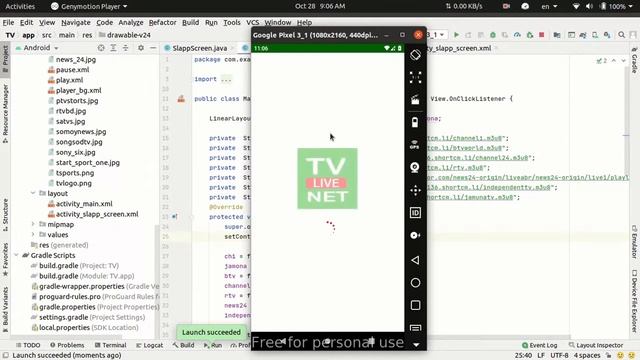Viewport: 640px width, 360px height.
Task: Stop the running app red square
Action: [x=542, y=35]
